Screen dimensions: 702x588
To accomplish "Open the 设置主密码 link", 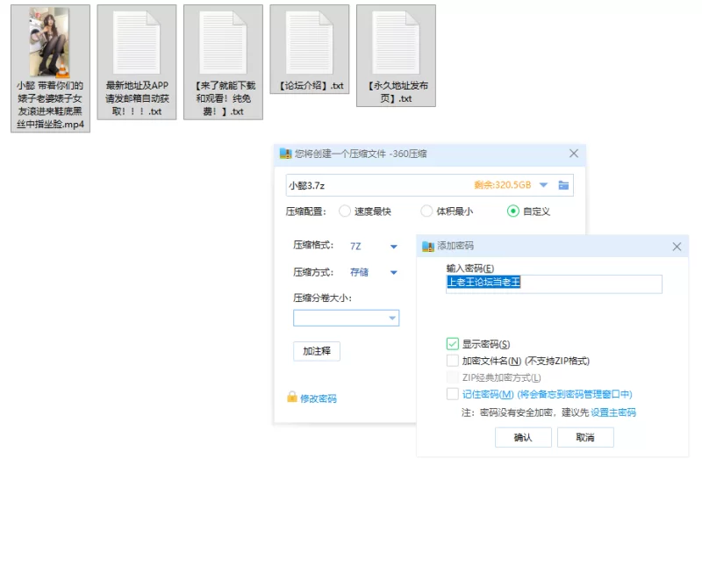I will click(x=613, y=412).
